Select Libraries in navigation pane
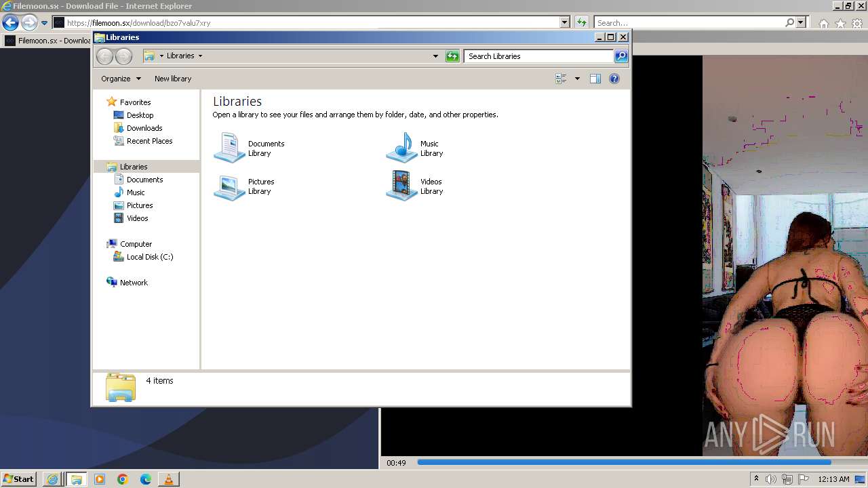Viewport: 868px width, 488px height. pyautogui.click(x=134, y=167)
